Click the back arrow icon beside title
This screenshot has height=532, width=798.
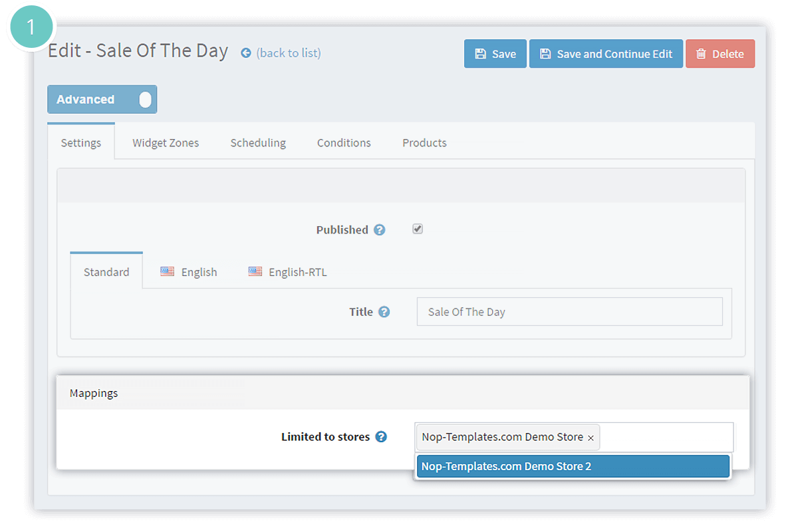tap(246, 53)
